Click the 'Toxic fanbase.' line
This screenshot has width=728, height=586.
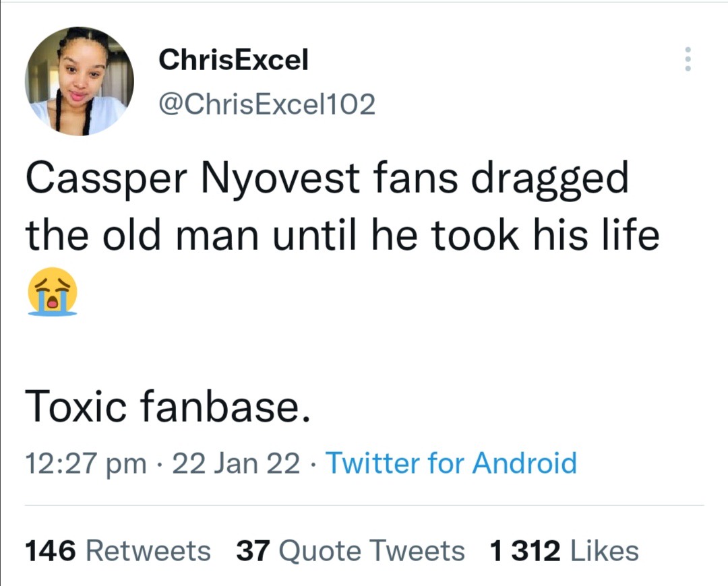click(167, 405)
